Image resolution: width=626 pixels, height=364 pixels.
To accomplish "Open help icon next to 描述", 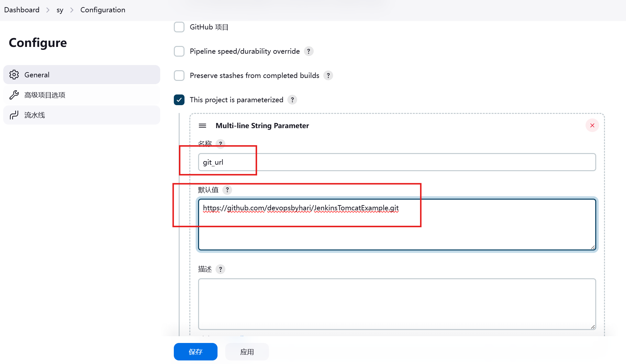I will click(x=220, y=269).
